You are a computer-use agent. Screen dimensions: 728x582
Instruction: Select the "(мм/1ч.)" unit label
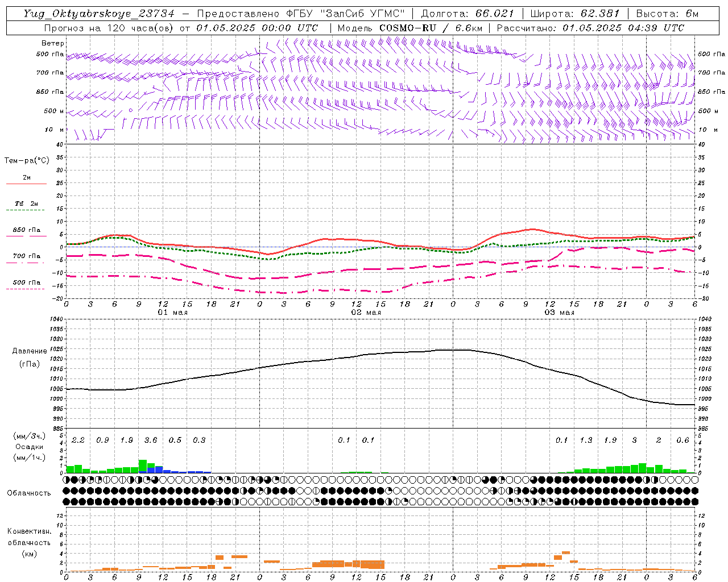[30, 457]
